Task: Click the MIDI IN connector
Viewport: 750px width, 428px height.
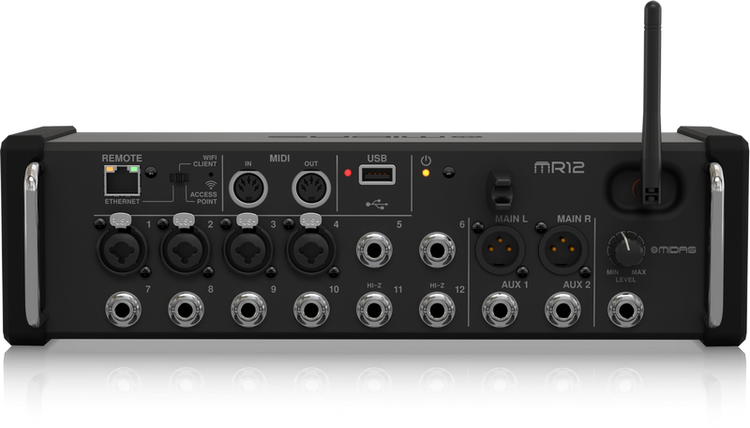Action: [x=248, y=188]
